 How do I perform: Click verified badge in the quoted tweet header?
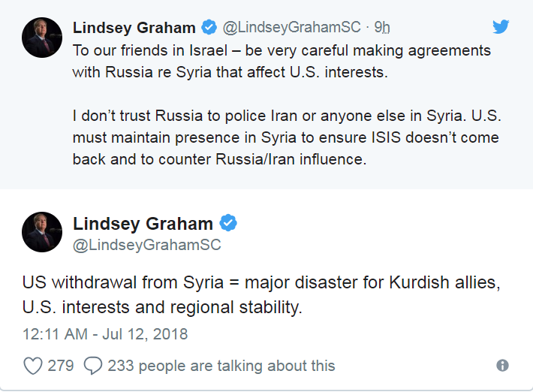[209, 27]
